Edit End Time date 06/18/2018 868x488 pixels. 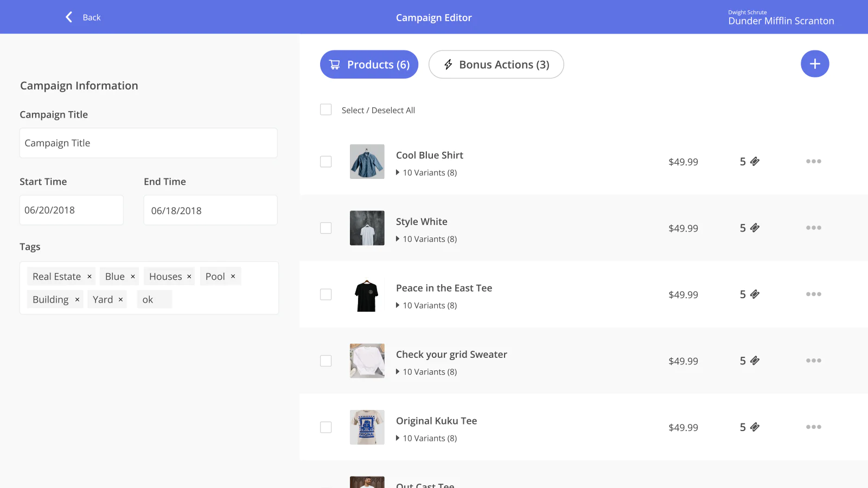tap(210, 210)
